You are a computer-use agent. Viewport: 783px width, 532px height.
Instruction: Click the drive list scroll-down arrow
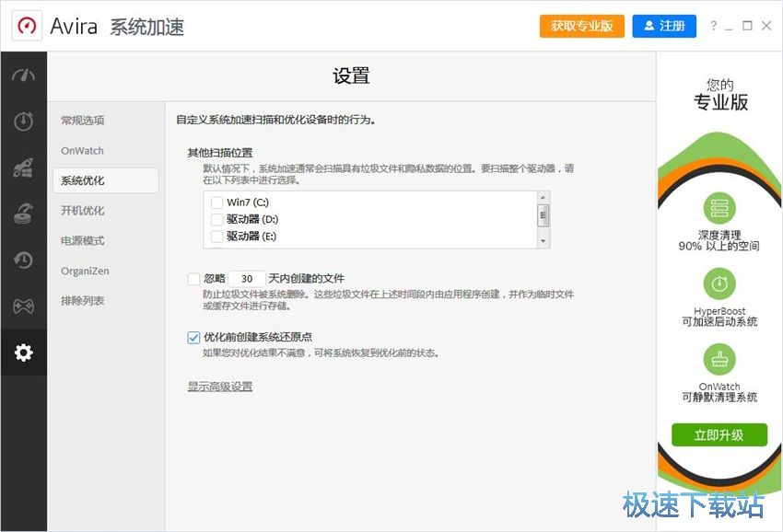(543, 241)
